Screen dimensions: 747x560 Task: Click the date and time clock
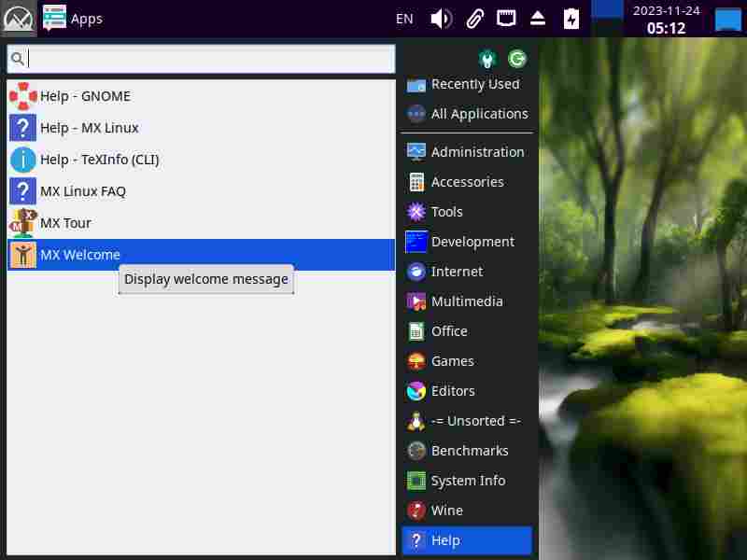tap(666, 20)
